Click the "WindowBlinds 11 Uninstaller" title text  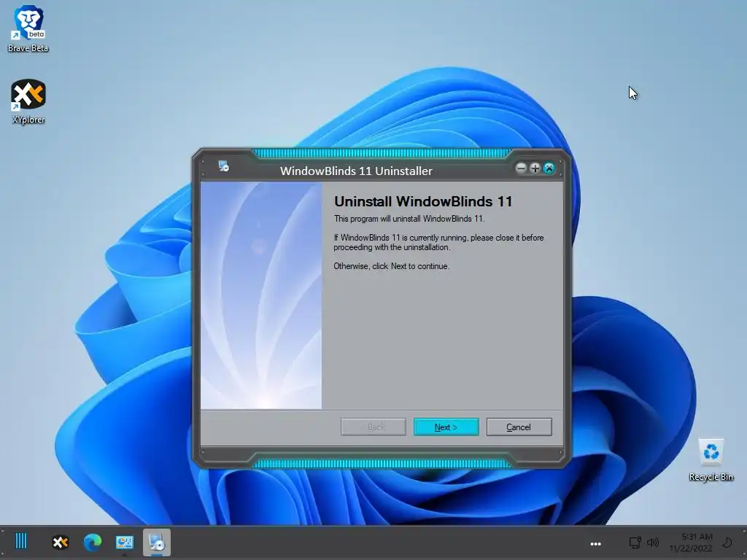[x=356, y=171]
